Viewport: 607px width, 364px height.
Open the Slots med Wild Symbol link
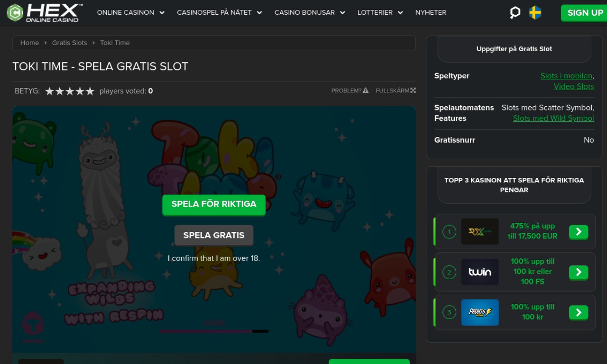[553, 118]
